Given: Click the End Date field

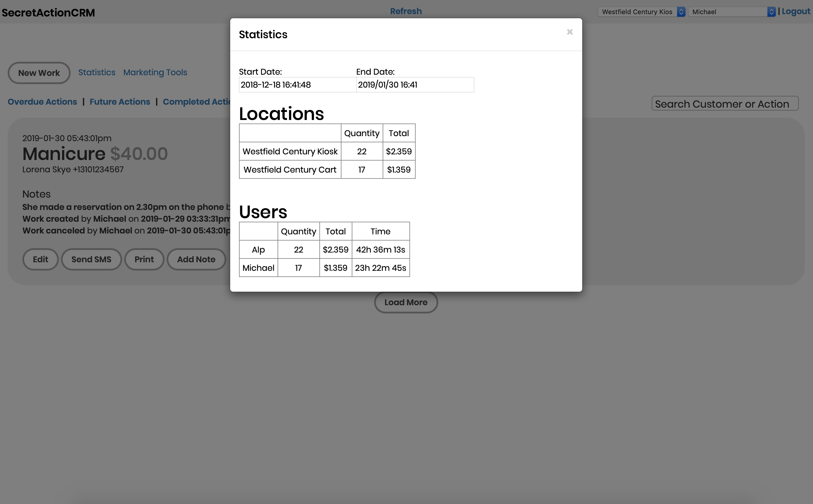Looking at the screenshot, I should [x=415, y=85].
